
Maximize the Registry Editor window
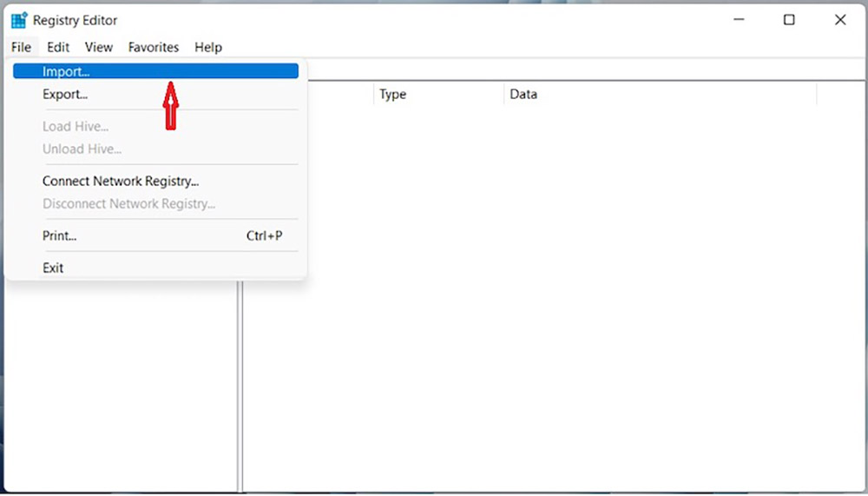click(x=789, y=20)
